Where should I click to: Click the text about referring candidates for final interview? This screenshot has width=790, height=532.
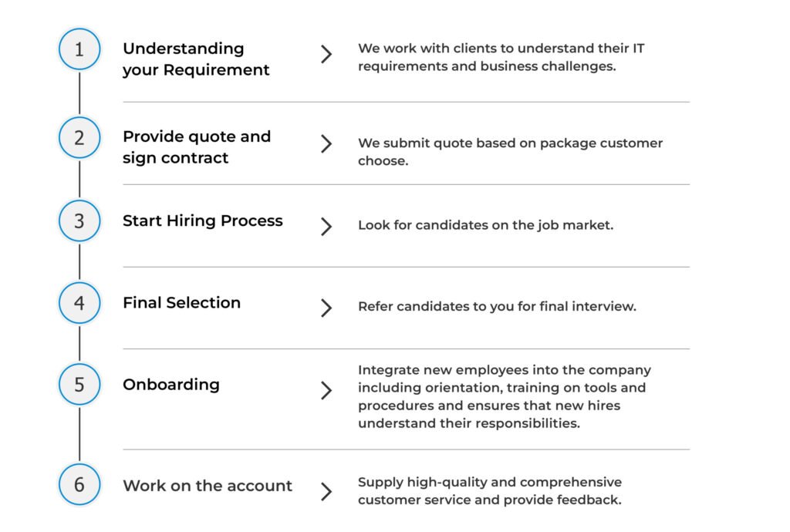[x=497, y=307]
